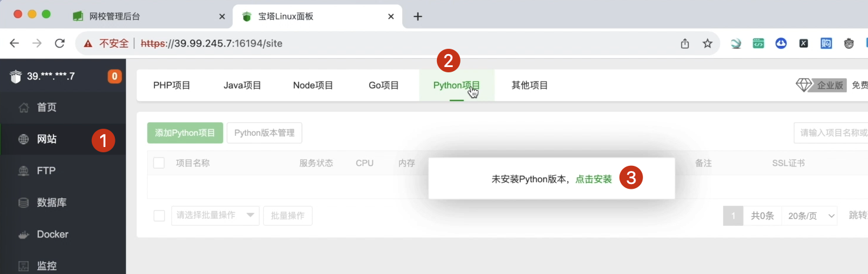
Task: Switch to the 其他项目 tab
Action: click(530, 85)
